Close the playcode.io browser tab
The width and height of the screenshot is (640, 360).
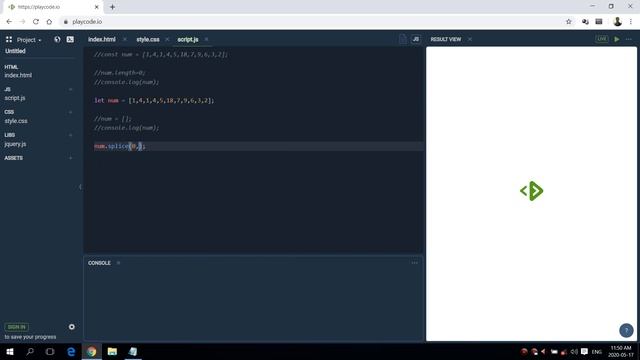pyautogui.click(x=97, y=7)
